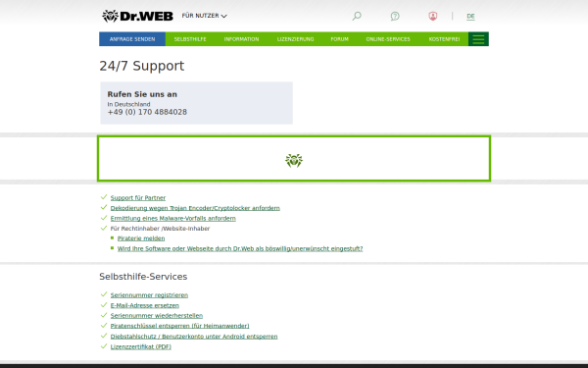Open the support chat bubble icon
Viewport: 588px width, 368px height.
[395, 16]
